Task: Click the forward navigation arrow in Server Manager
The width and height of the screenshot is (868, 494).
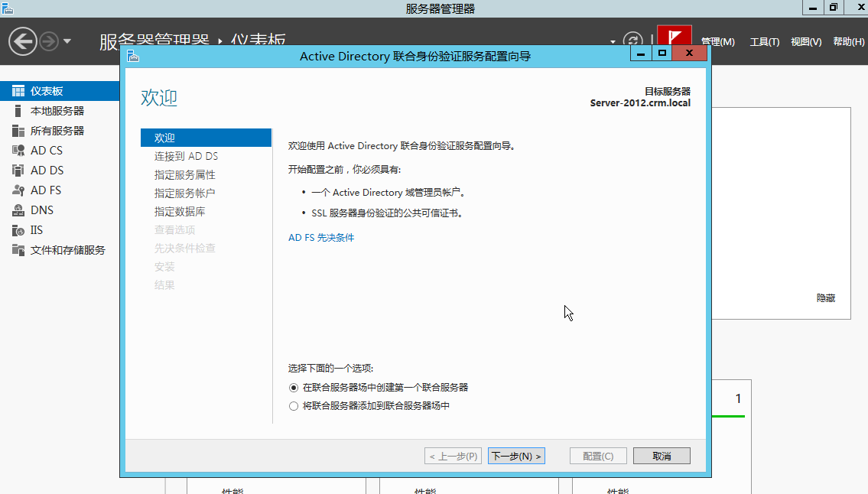Action: click(x=49, y=41)
